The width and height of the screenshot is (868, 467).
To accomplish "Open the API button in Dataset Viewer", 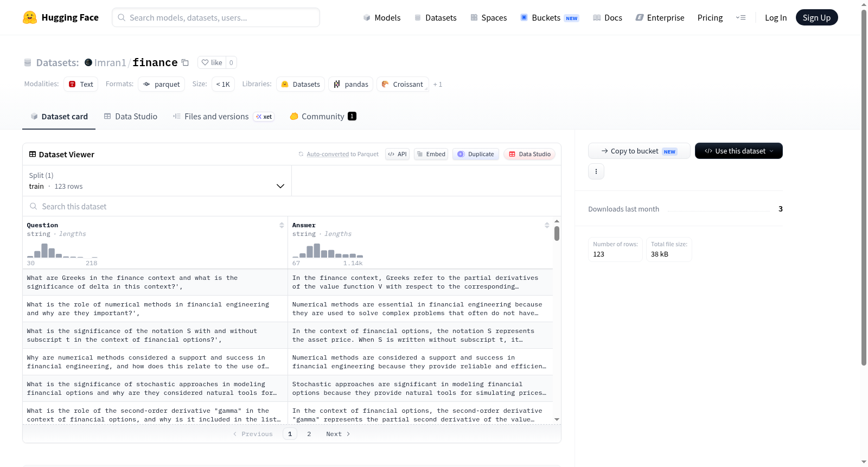I will pos(397,154).
